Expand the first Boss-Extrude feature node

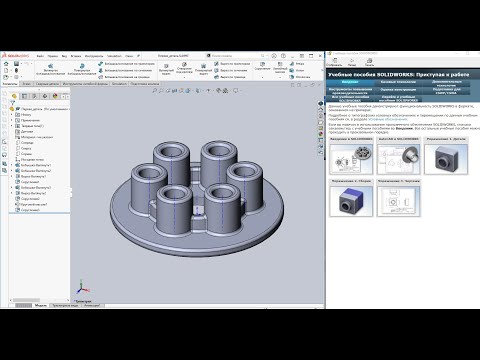pos(12,165)
